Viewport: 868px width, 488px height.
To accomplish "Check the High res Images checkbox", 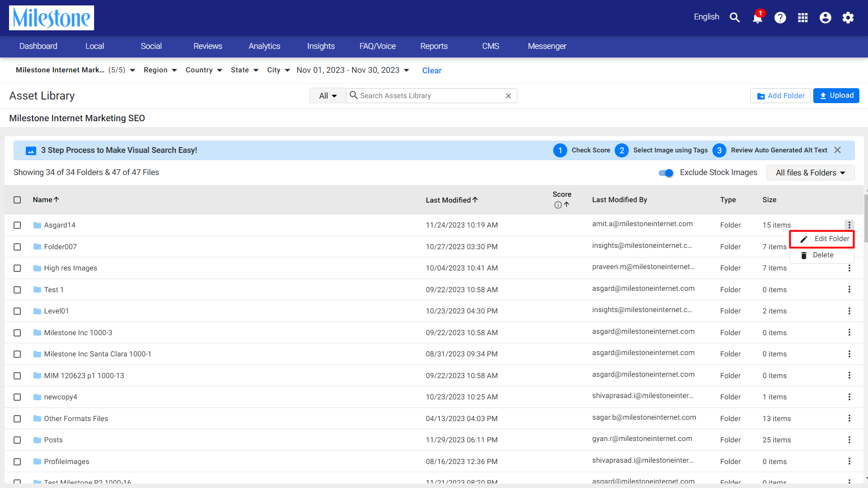I will (x=17, y=268).
